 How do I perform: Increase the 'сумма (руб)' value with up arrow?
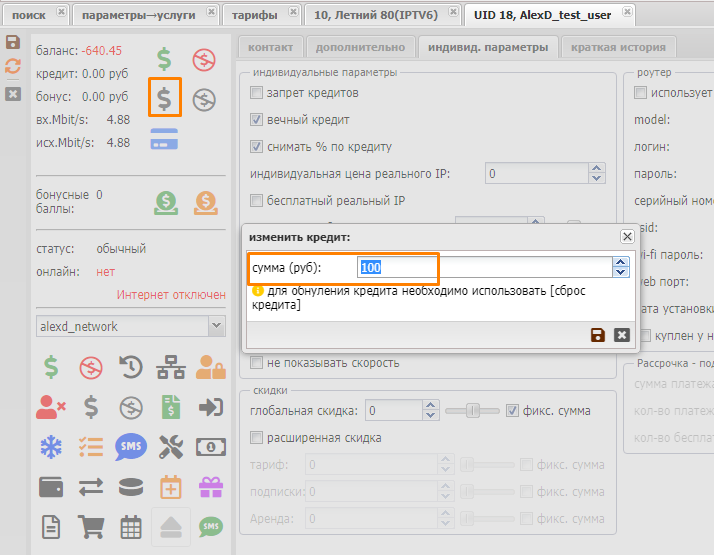621,262
